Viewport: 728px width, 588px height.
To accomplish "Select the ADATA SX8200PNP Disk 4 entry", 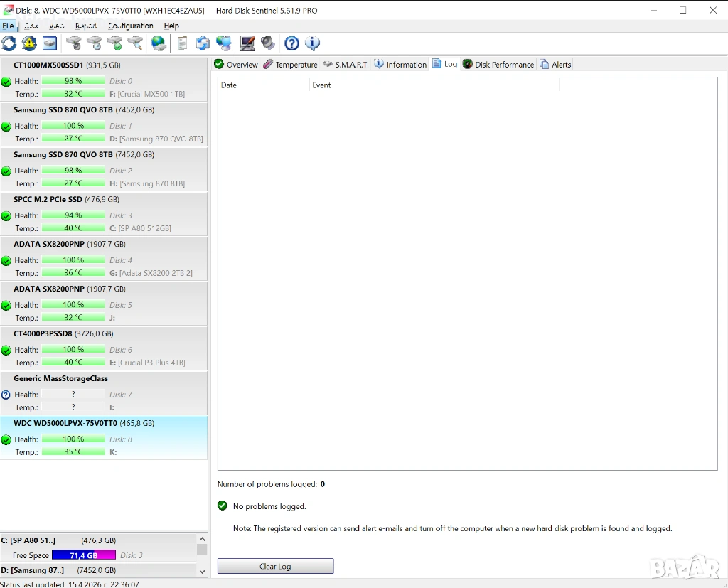I will point(104,259).
